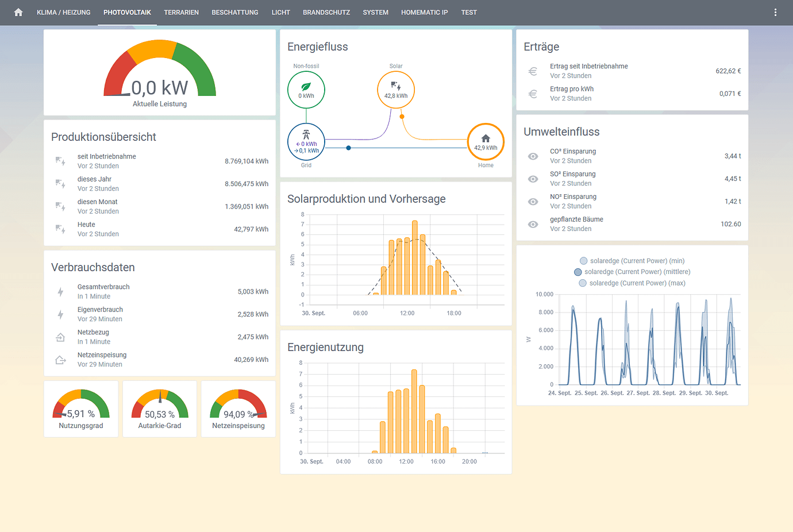Image resolution: width=793 pixels, height=532 pixels.
Task: Click the Netzeinspeisung grid export icon
Action: coord(60,360)
